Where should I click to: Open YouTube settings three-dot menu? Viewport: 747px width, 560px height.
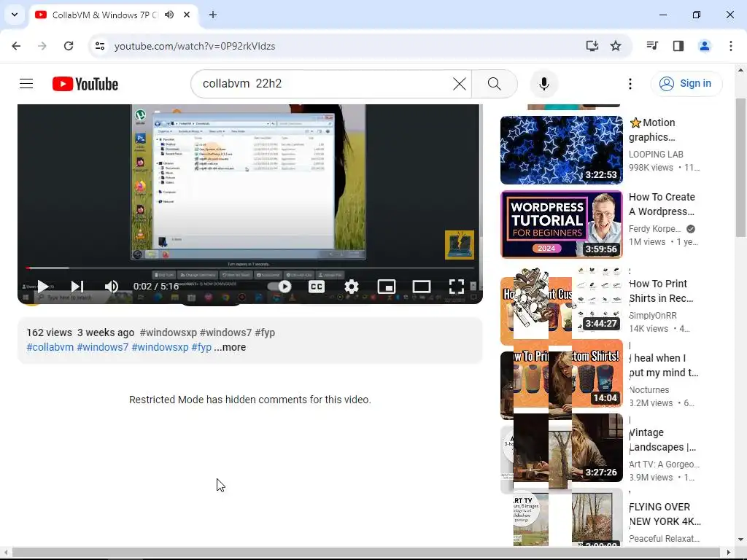tap(630, 84)
